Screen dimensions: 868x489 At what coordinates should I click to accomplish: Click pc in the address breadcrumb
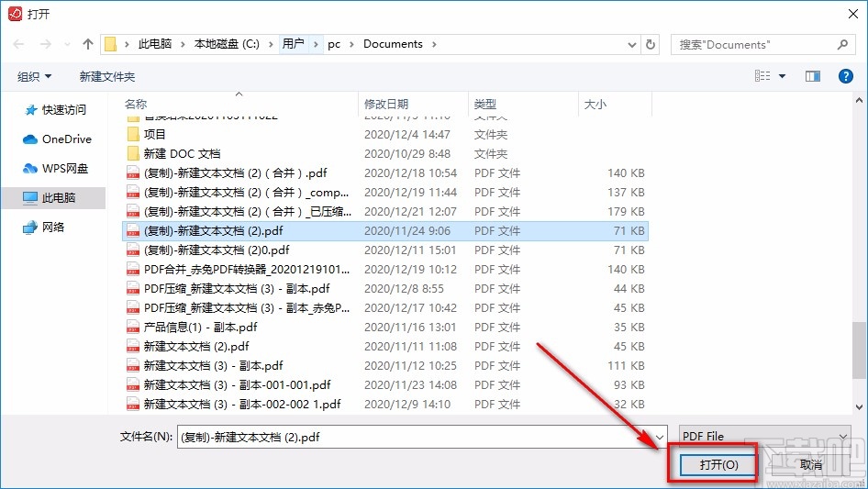(334, 44)
